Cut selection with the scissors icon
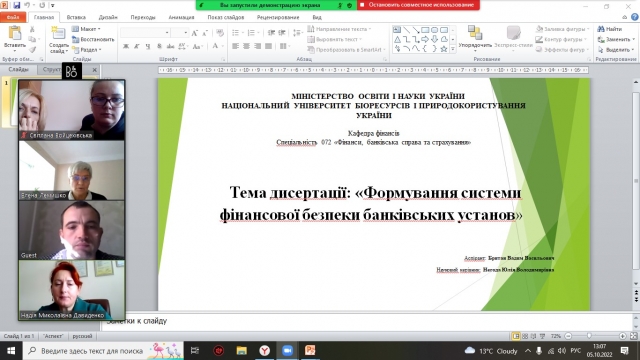This screenshot has width=640, height=360. [x=32, y=29]
